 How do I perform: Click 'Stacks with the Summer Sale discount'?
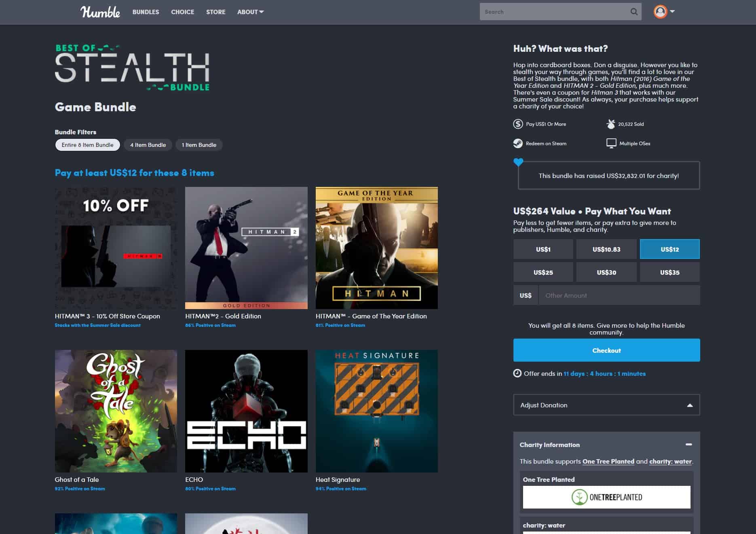[97, 325]
